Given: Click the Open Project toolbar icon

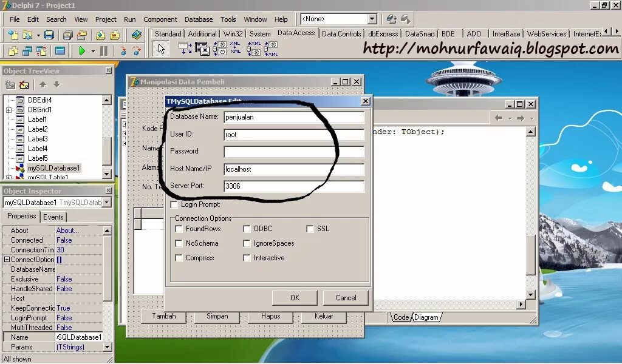Looking at the screenshot, I should click(82, 35).
